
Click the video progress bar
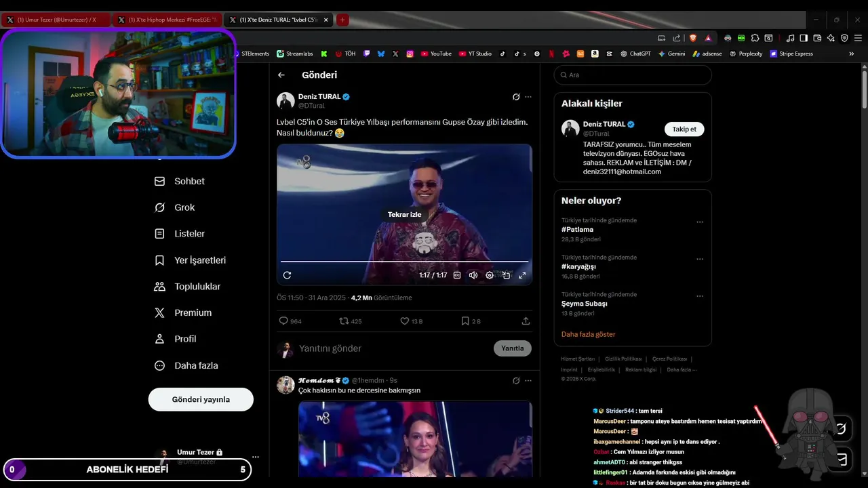point(404,262)
